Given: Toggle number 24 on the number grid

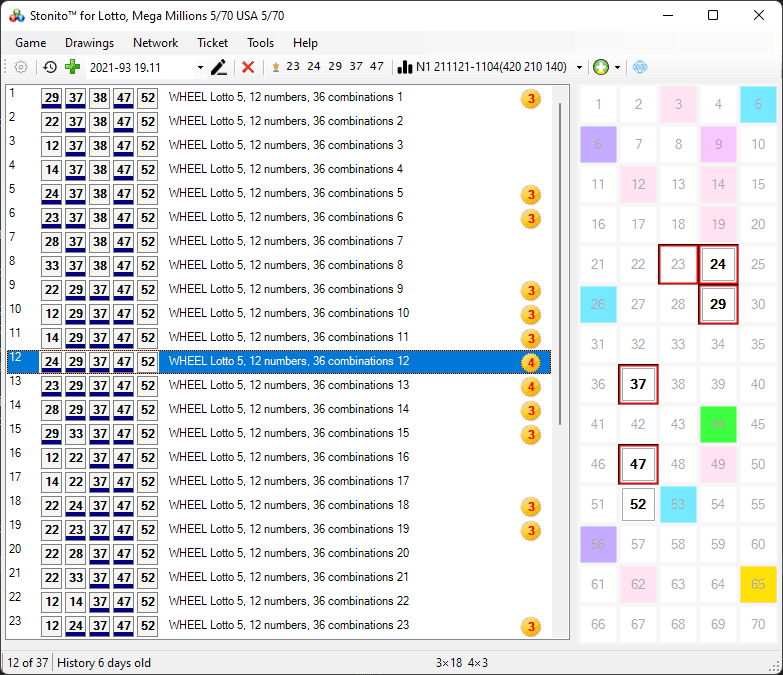Looking at the screenshot, I should [x=718, y=265].
